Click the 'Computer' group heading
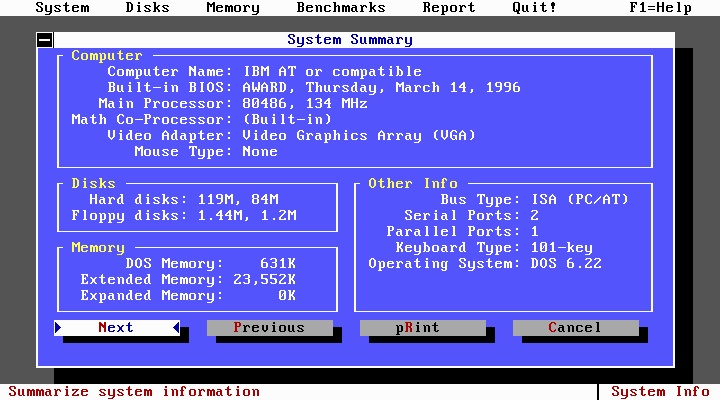The image size is (720, 400). click(107, 56)
